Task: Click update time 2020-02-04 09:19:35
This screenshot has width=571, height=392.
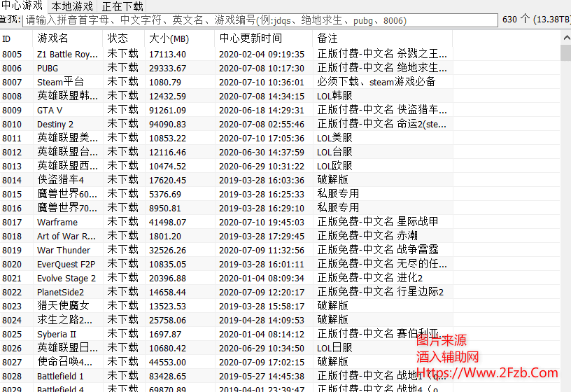Action: [262, 55]
